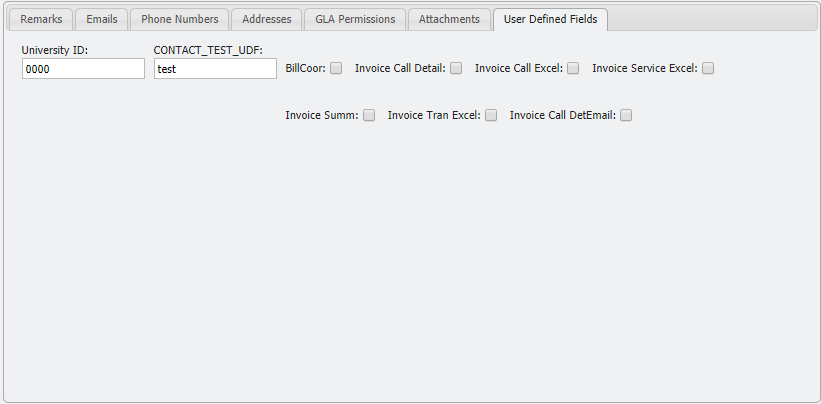
Task: Switch to the Emails tab
Action: coord(101,19)
